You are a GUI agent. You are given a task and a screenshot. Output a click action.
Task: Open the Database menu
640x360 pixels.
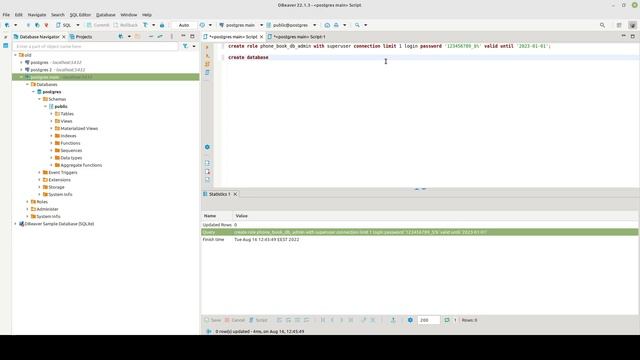coord(106,15)
